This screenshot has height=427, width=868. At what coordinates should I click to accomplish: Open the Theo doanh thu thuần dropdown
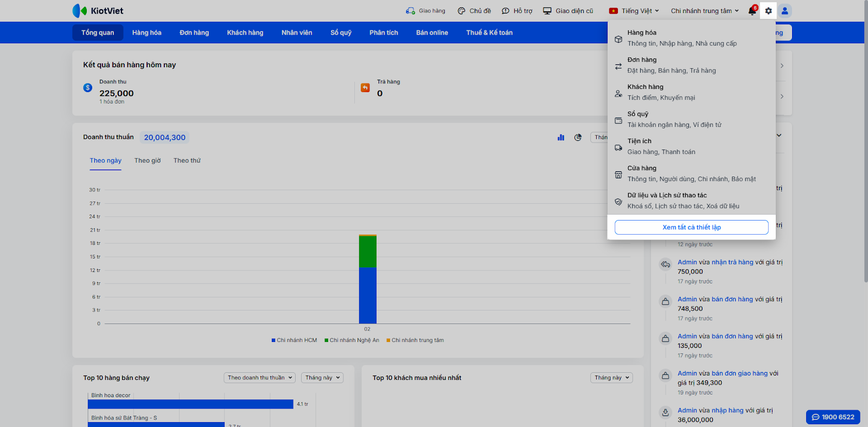[x=260, y=378]
